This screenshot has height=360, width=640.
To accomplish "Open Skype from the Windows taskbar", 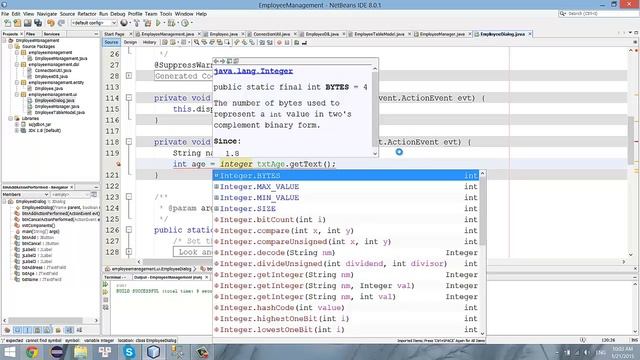I will (x=129, y=352).
